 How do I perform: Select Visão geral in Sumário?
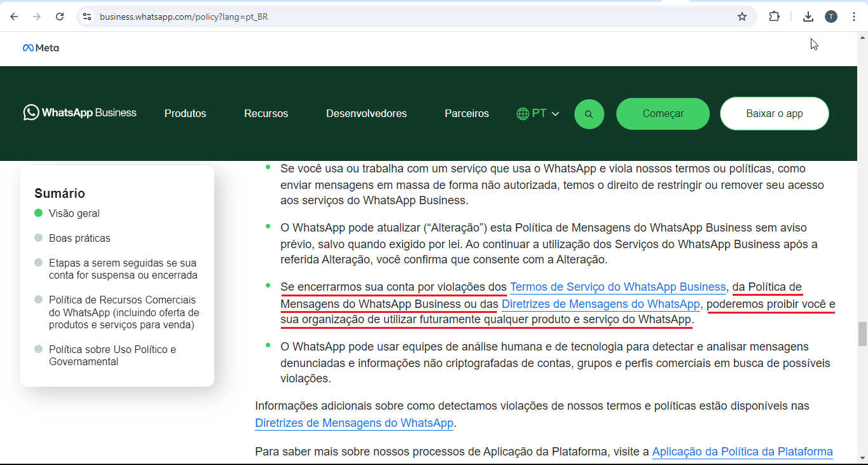click(x=74, y=214)
